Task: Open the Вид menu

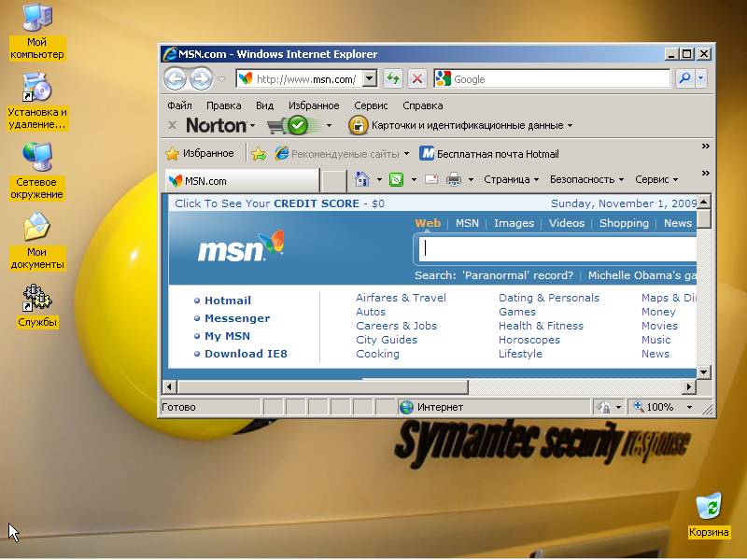Action: [264, 105]
